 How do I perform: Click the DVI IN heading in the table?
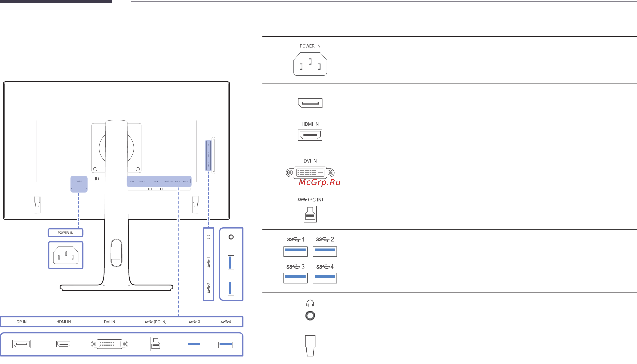point(310,161)
